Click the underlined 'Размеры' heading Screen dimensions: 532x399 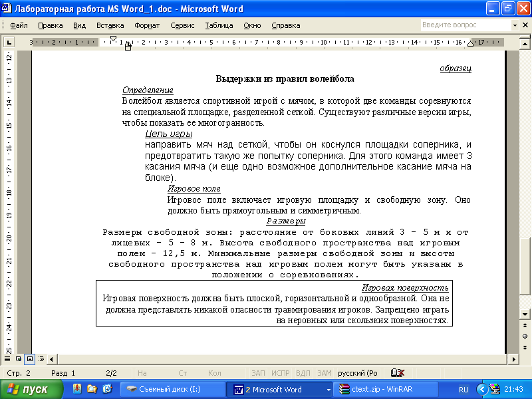coord(286,221)
